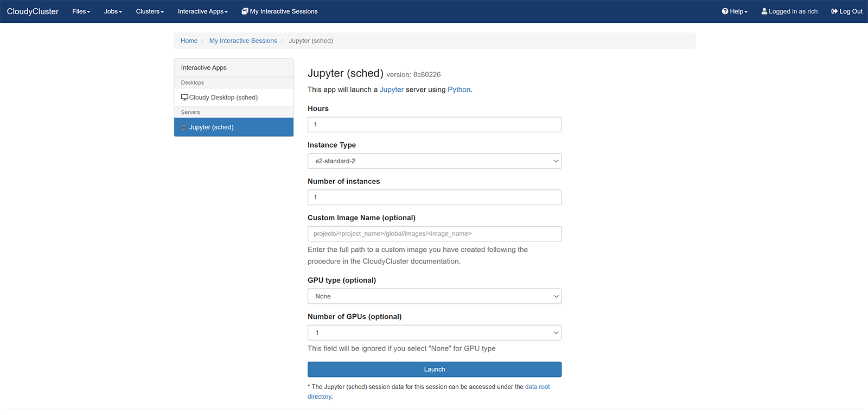868x415 pixels.
Task: Focus the Hours input field
Action: click(435, 125)
